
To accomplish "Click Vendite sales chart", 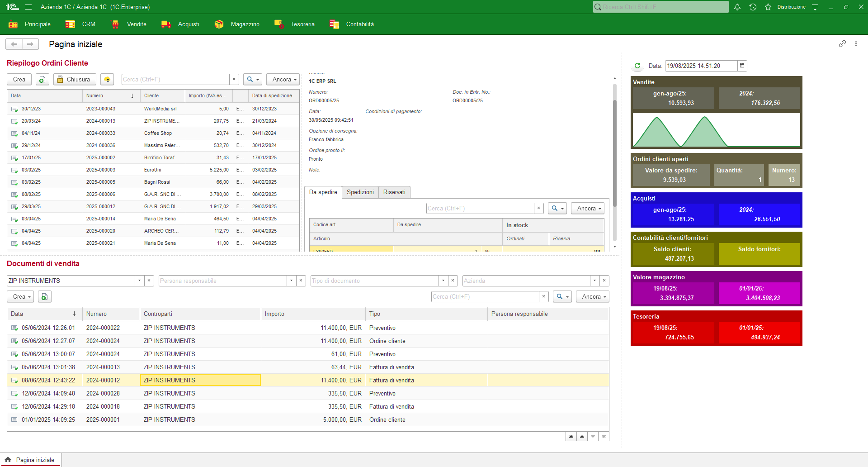I will [716, 130].
